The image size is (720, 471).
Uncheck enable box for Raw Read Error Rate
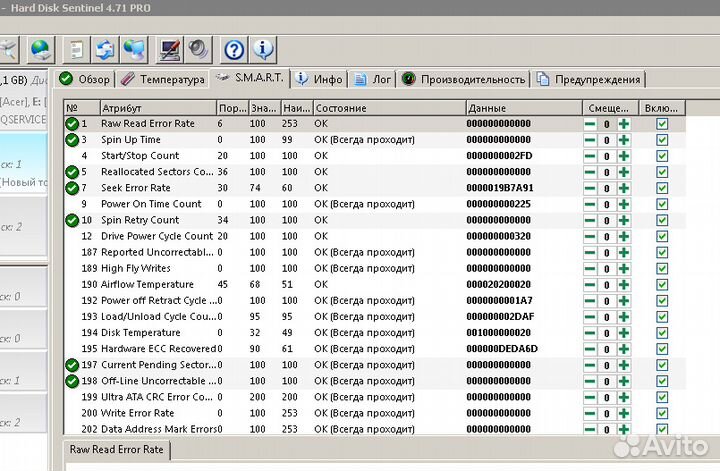point(662,124)
